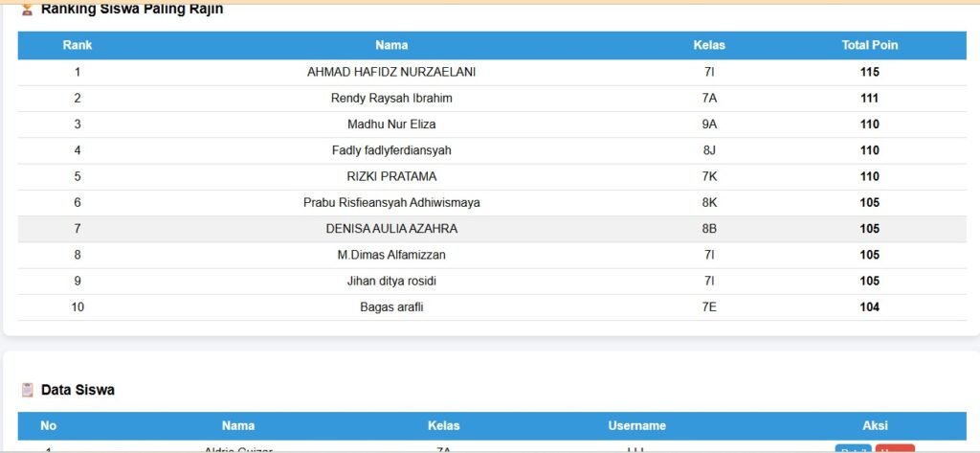Select the Jihan ditya rosidi row
Screen dimensions: 980x453
click(x=391, y=281)
